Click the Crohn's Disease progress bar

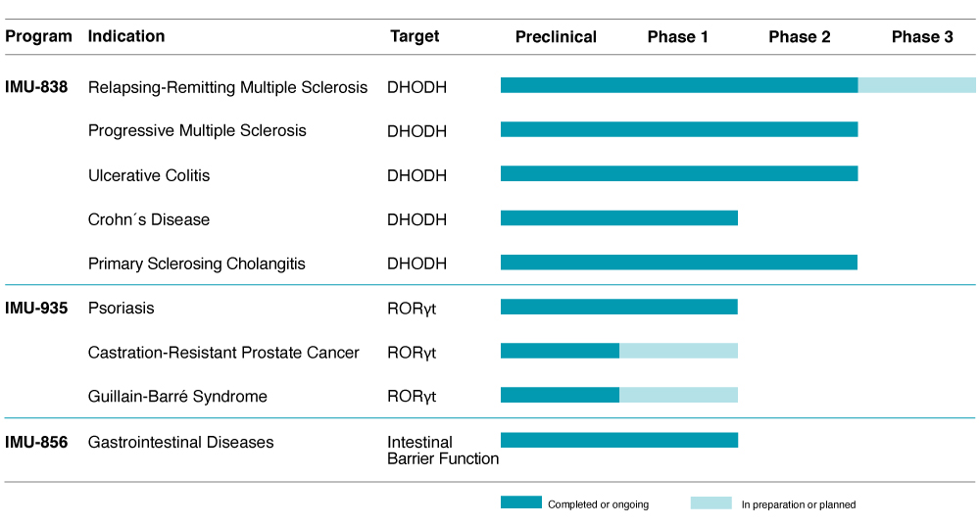point(618,218)
